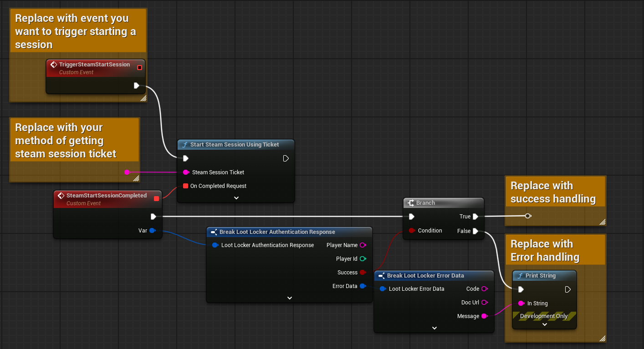Click the Break Loot Locker Authentication Response struct icon
This screenshot has height=349, width=644.
(213, 232)
